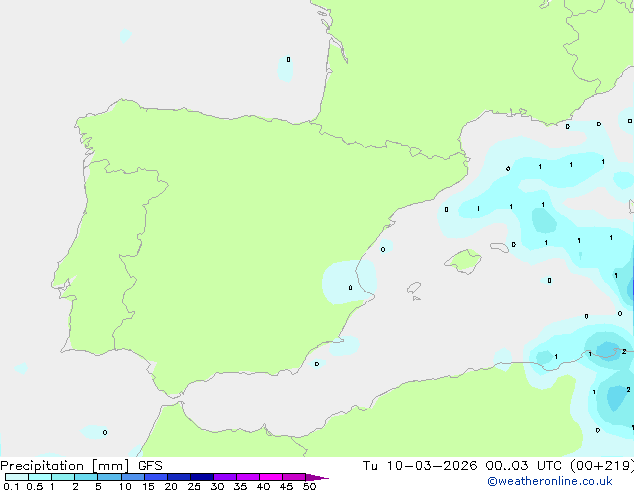Click the 1–2 mm legend swatch
This screenshot has width=634, height=490.
[x=63, y=477]
